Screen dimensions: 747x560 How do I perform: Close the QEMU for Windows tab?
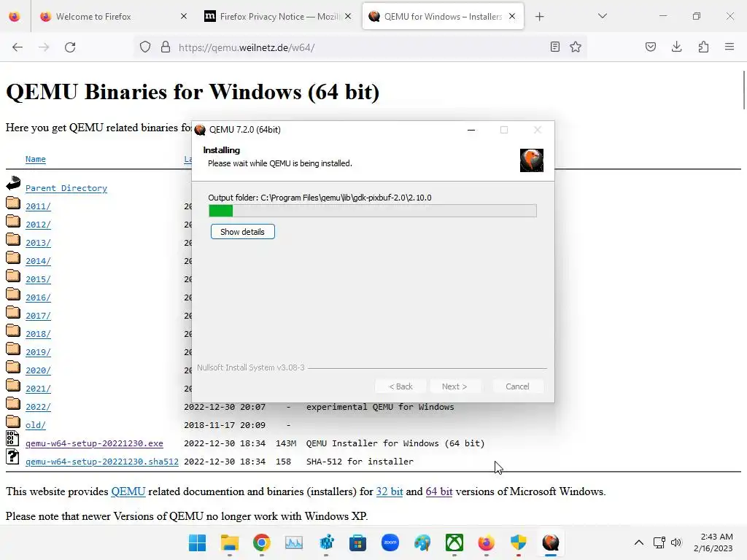coord(512,17)
